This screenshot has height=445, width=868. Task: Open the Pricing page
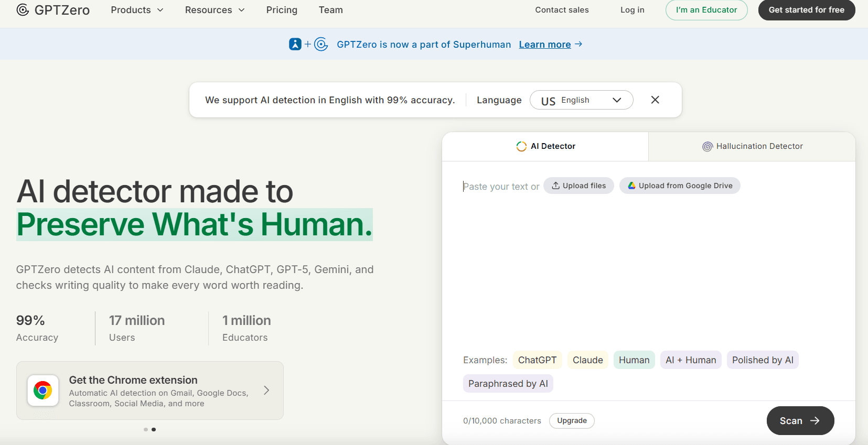coord(282,10)
